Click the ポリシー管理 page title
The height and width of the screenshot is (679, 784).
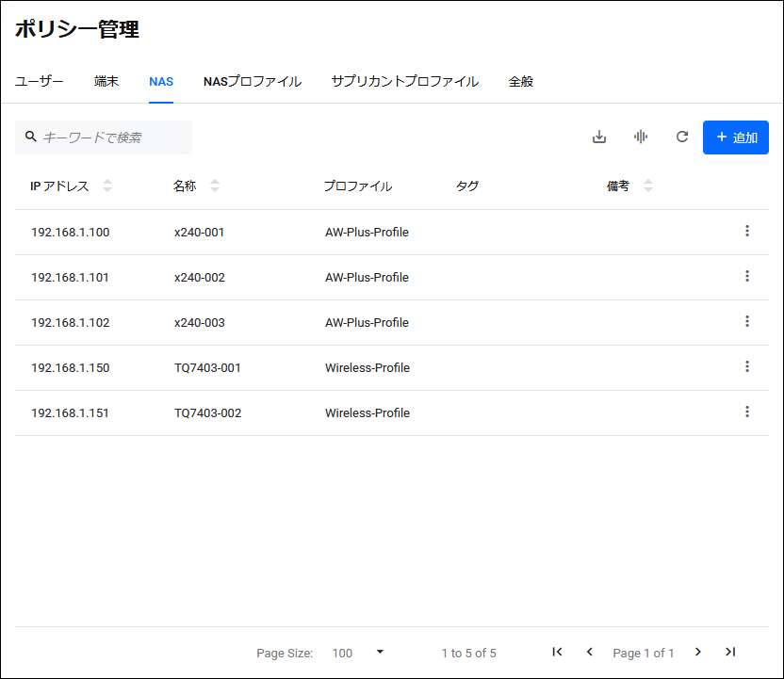[x=77, y=29]
